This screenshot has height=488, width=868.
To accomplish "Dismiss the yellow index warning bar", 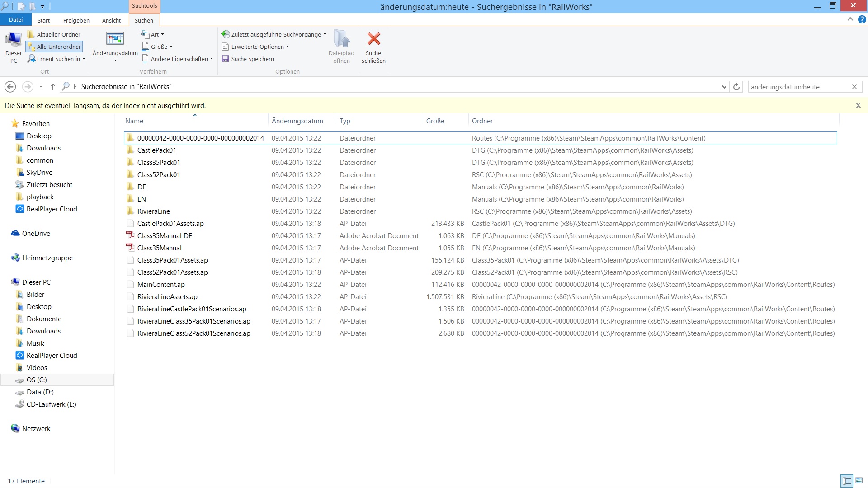I will point(858,105).
